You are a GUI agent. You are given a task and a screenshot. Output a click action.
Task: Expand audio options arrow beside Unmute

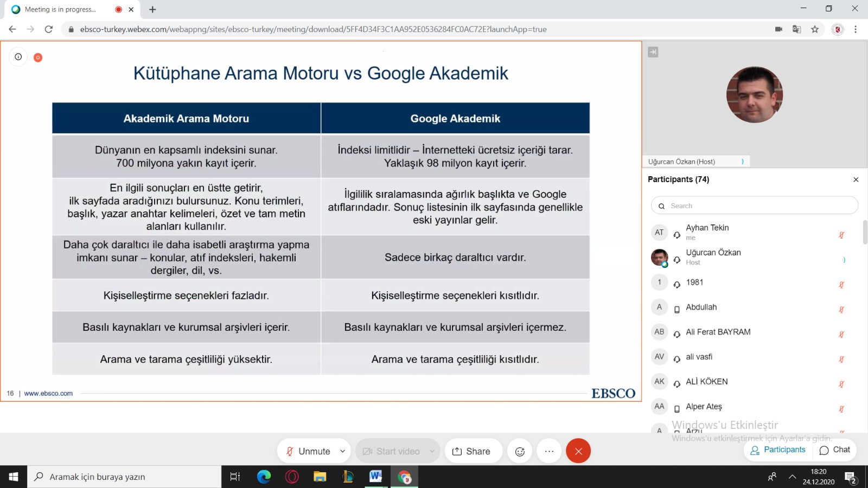[x=343, y=451]
